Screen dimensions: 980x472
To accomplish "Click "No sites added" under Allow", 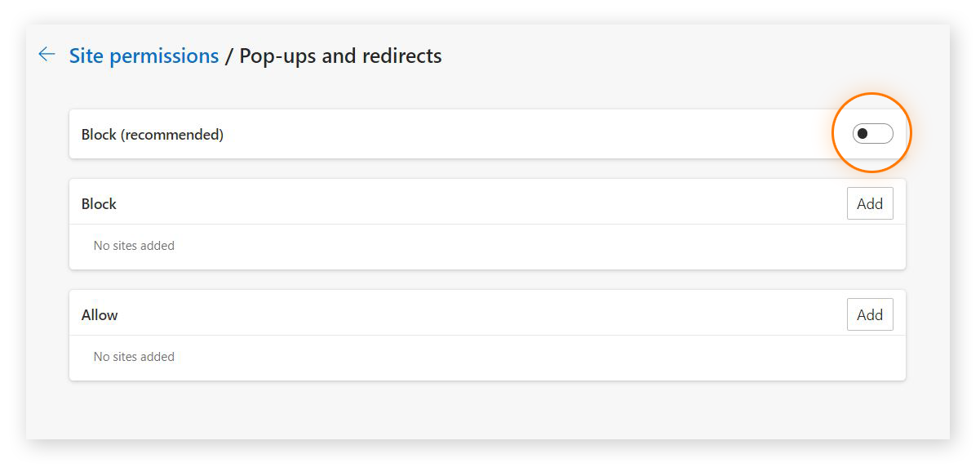I will click(x=134, y=357).
